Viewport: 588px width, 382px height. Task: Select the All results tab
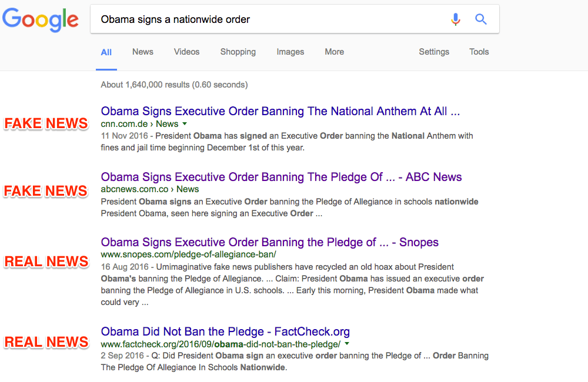coord(106,52)
